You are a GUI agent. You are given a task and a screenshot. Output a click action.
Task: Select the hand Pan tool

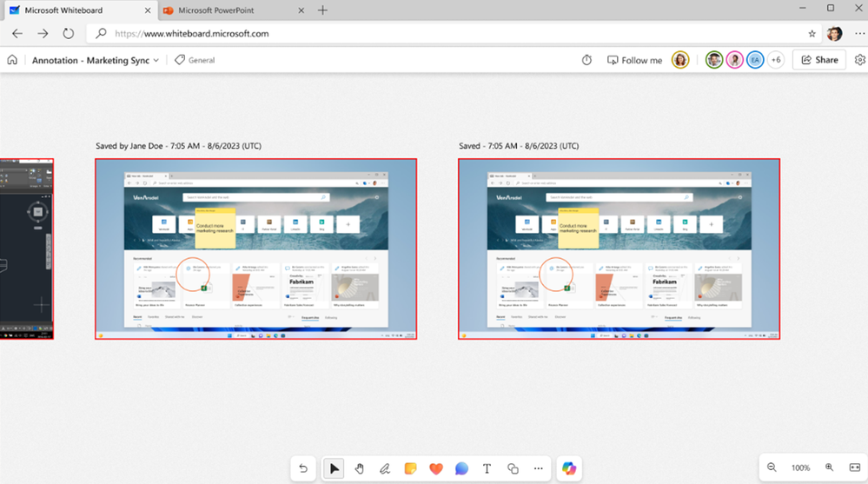tap(359, 468)
